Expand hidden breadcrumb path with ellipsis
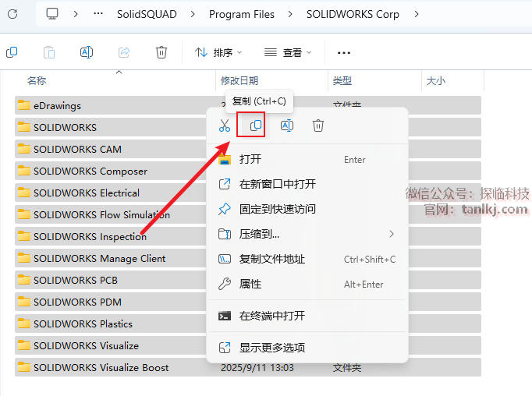The image size is (532, 396). [x=98, y=14]
